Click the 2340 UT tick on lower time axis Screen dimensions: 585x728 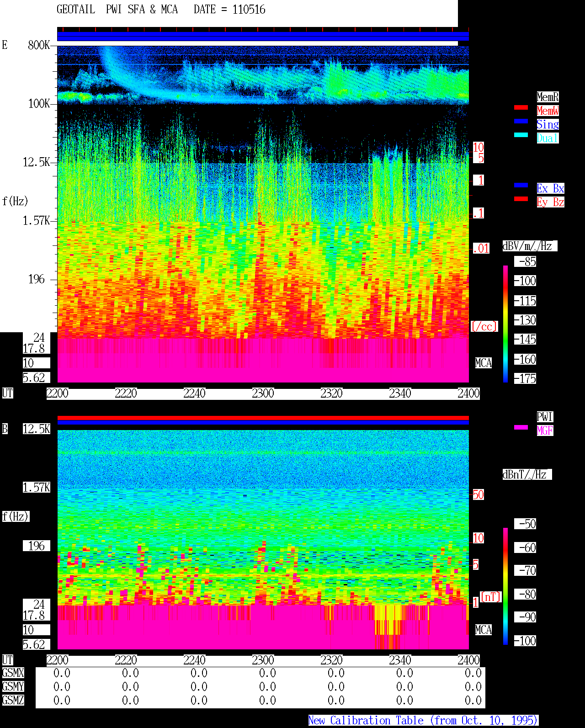tap(400, 660)
